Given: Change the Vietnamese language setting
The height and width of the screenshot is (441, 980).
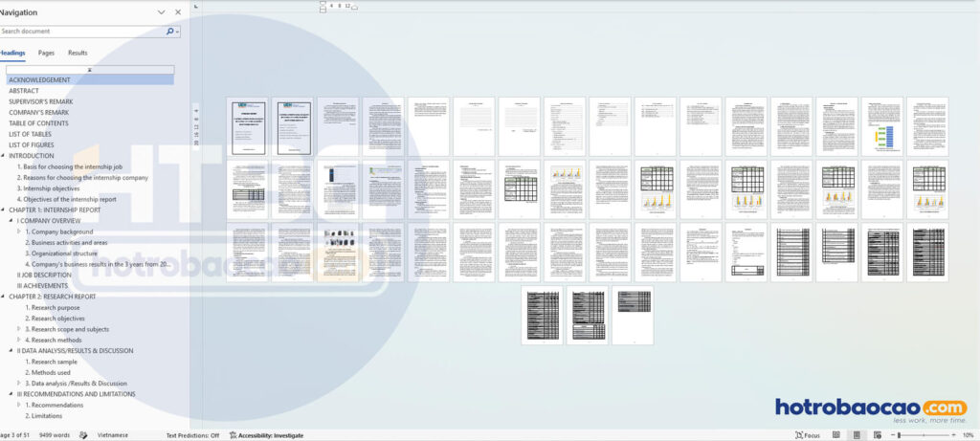Looking at the screenshot, I should (113, 435).
